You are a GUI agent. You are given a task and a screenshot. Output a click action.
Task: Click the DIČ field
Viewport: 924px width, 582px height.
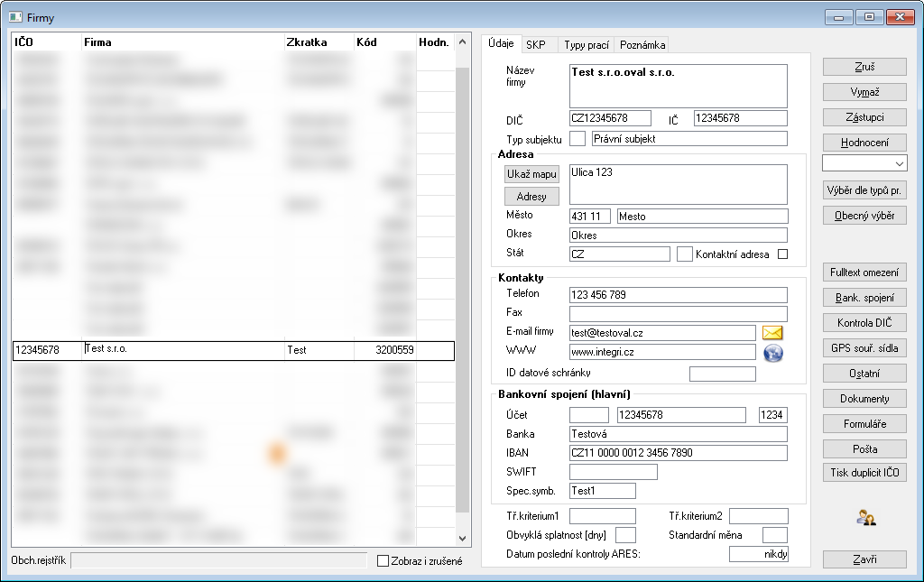click(x=610, y=118)
